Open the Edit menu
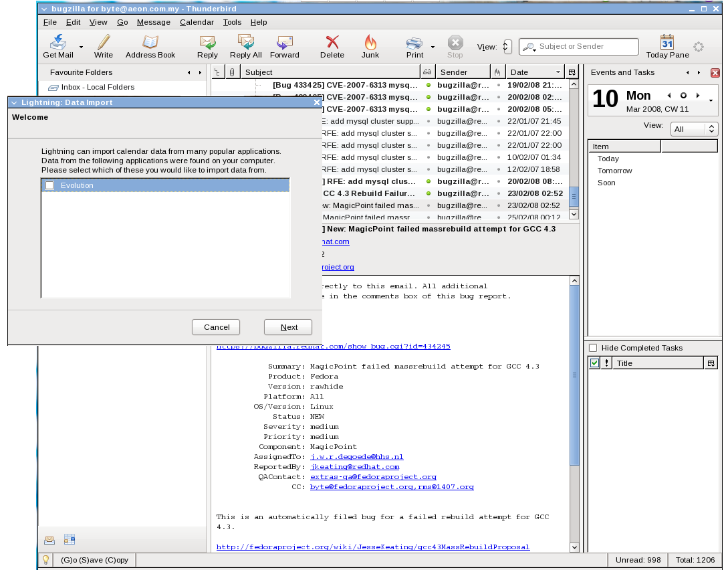This screenshot has width=728, height=578. click(73, 22)
